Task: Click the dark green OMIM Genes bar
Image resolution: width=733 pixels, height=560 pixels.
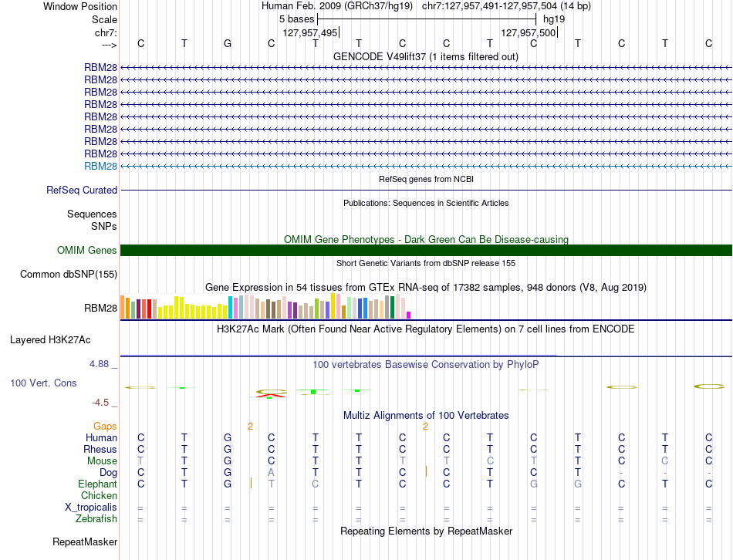Action: click(x=426, y=250)
